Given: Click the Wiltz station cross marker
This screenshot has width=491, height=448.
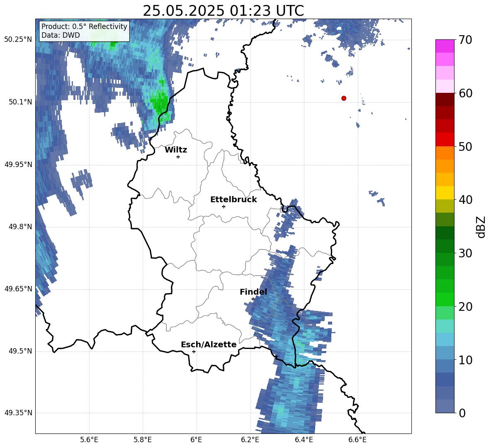Looking at the screenshot, I should pos(178,157).
